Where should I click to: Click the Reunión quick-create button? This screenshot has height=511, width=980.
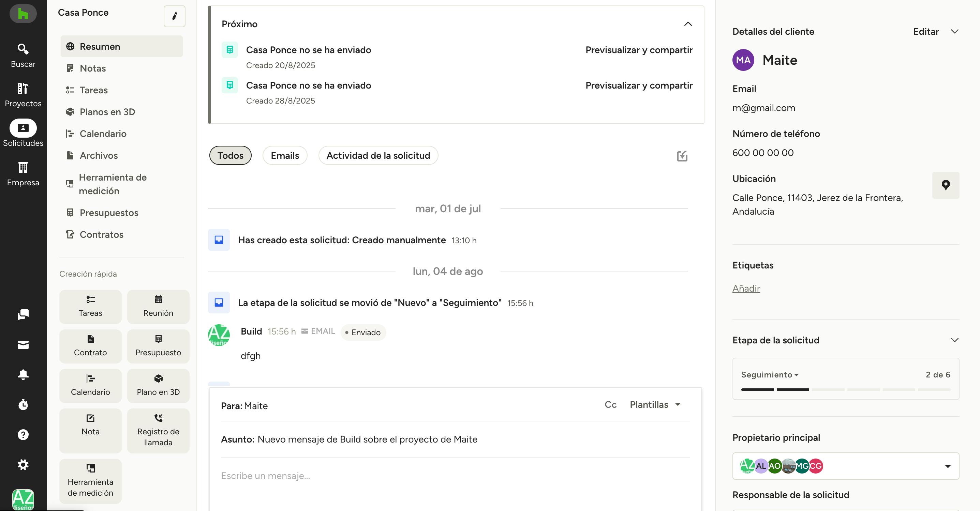pos(158,307)
